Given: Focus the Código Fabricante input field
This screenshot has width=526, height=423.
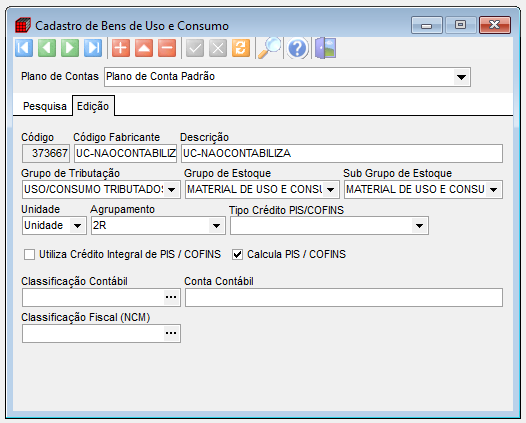Looking at the screenshot, I should click(x=125, y=154).
